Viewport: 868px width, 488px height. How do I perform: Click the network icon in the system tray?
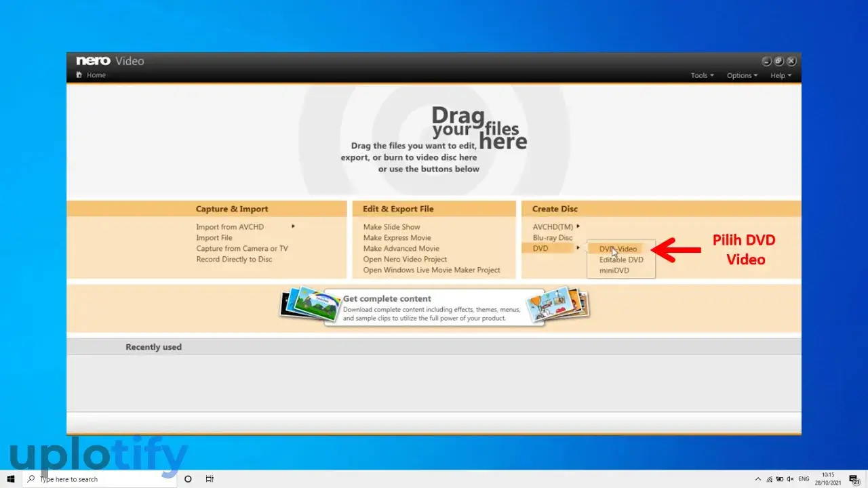pyautogui.click(x=768, y=479)
